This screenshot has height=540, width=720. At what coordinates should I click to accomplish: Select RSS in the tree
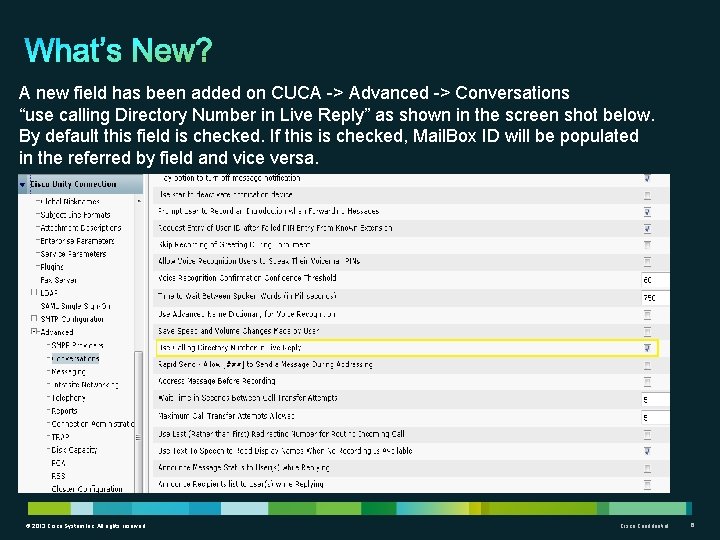pos(58,476)
